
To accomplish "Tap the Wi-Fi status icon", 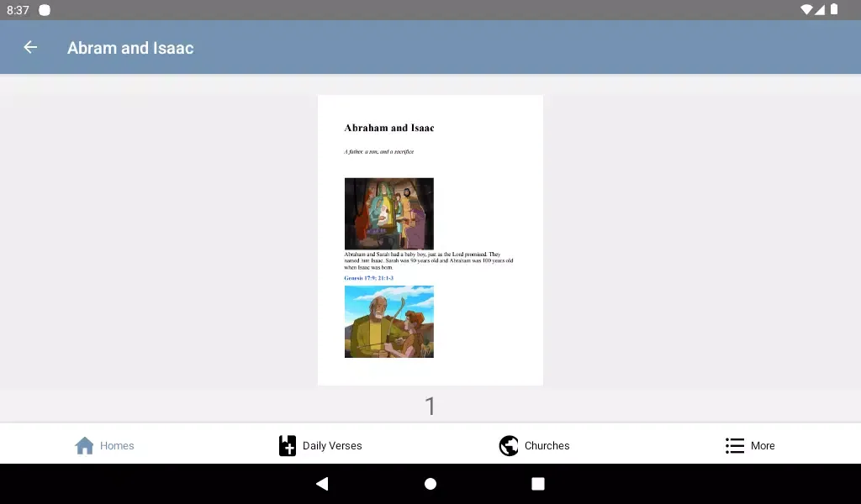I will [x=806, y=9].
